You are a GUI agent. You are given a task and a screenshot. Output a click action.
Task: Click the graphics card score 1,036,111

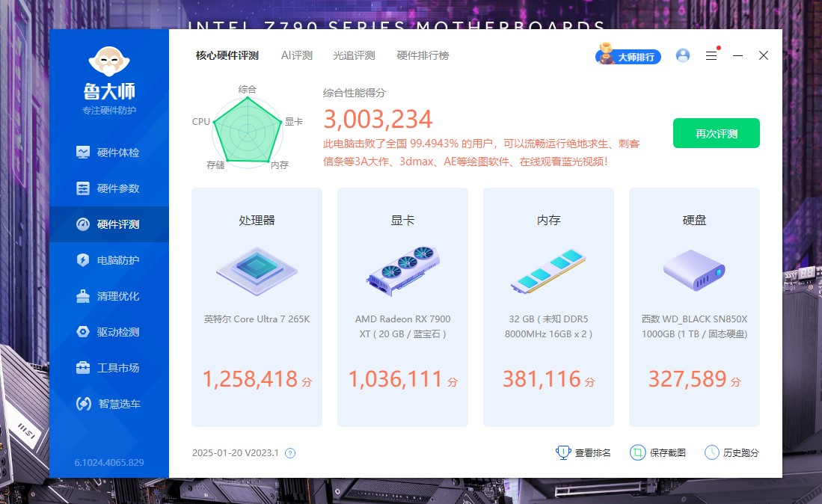coord(396,379)
